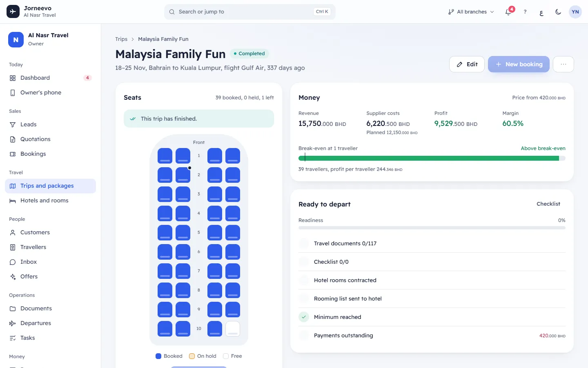Select the free white seat in row 10

click(233, 328)
